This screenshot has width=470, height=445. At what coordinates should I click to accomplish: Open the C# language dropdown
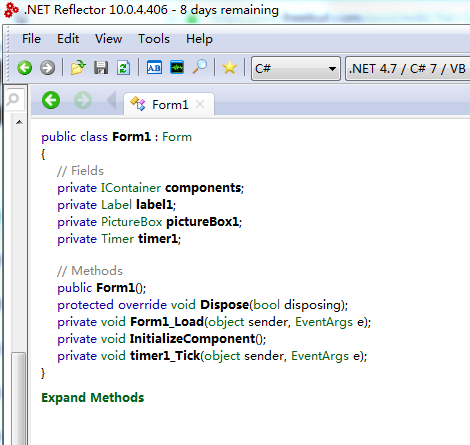click(296, 68)
